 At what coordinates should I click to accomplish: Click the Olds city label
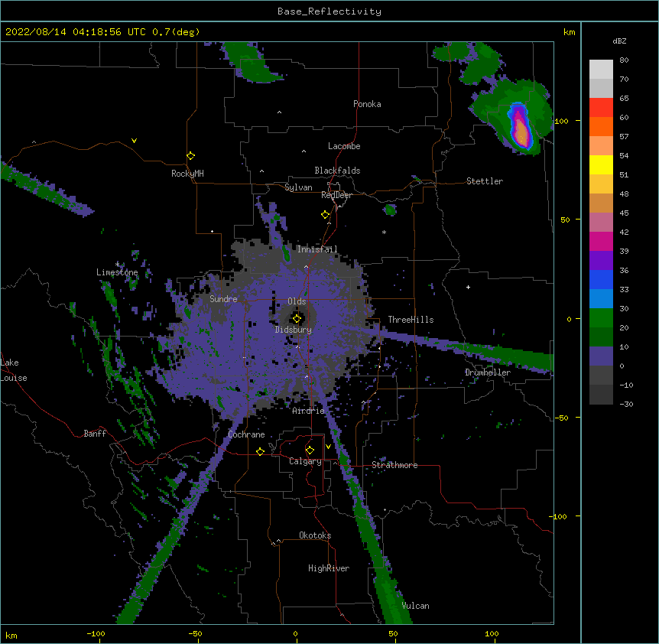click(x=297, y=301)
